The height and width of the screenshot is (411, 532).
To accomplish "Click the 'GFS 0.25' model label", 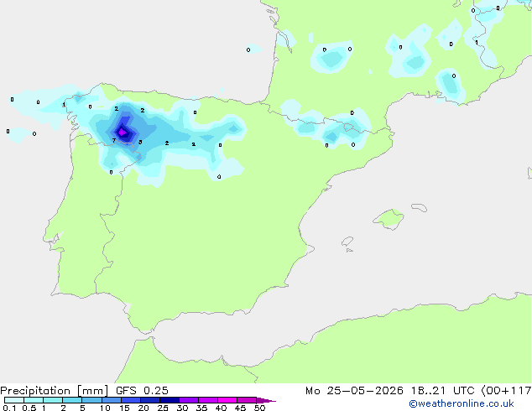I will coord(142,391).
